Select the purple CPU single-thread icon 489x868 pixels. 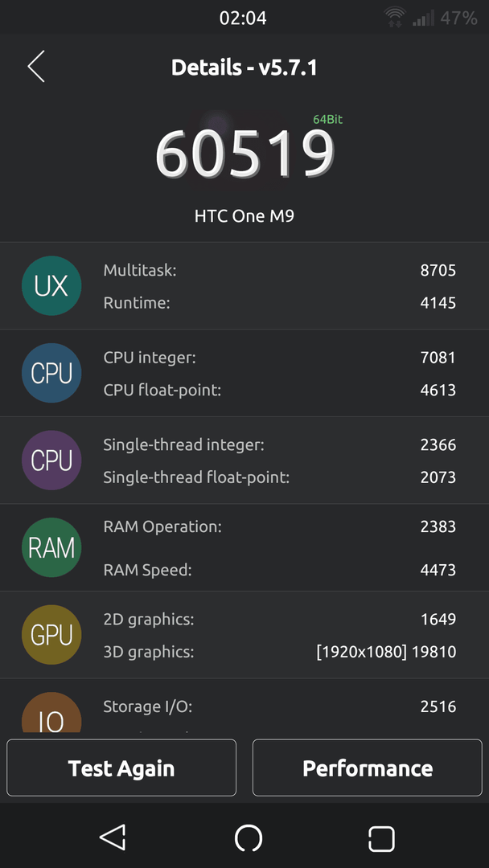click(x=51, y=460)
